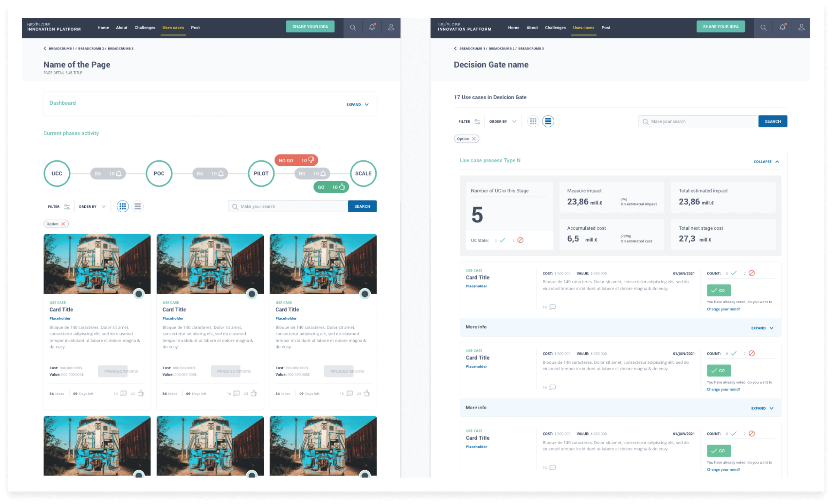The width and height of the screenshot is (832, 504).
Task: Click comment icon in first Decision Gate use case row
Action: pyautogui.click(x=552, y=307)
